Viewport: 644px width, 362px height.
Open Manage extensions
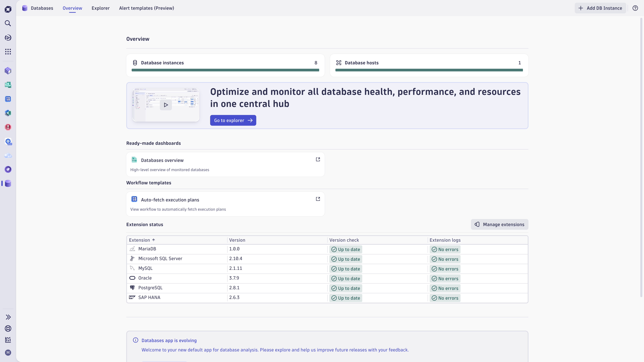(x=499, y=224)
